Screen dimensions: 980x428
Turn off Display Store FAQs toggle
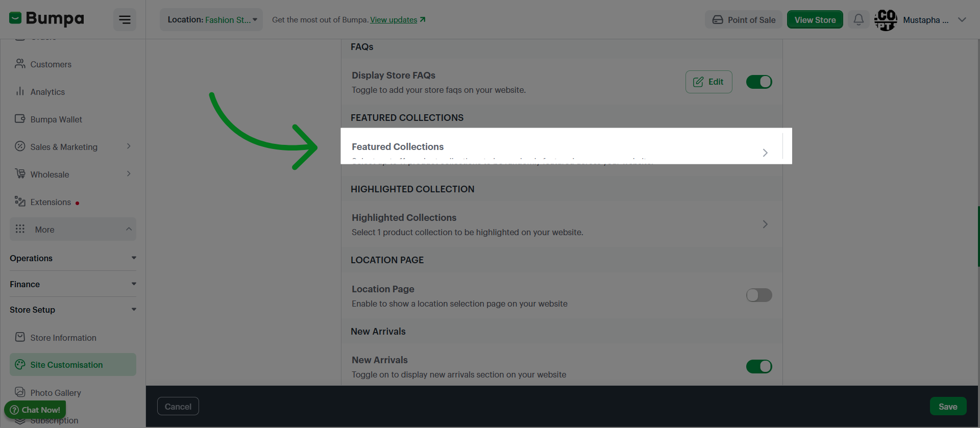(x=759, y=82)
